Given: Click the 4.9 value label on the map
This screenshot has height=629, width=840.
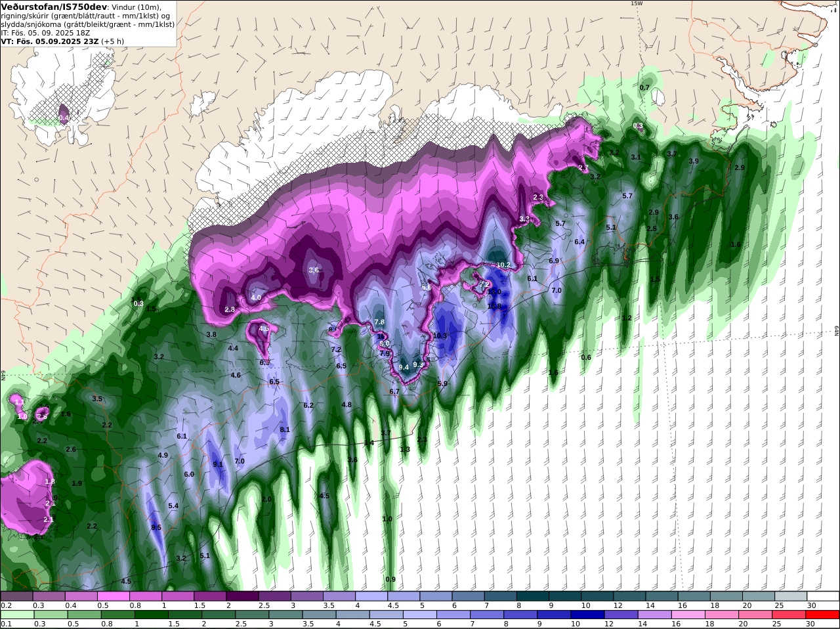Looking at the screenshot, I should click(x=163, y=455).
